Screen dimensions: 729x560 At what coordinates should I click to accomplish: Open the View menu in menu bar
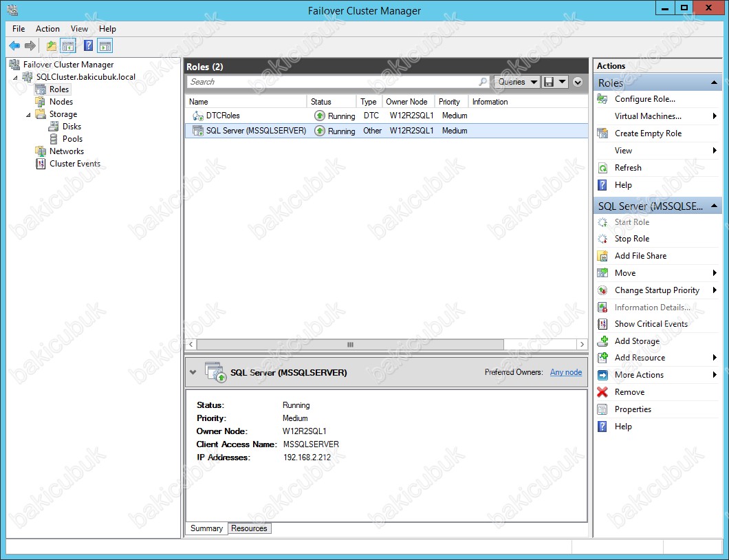pos(79,29)
